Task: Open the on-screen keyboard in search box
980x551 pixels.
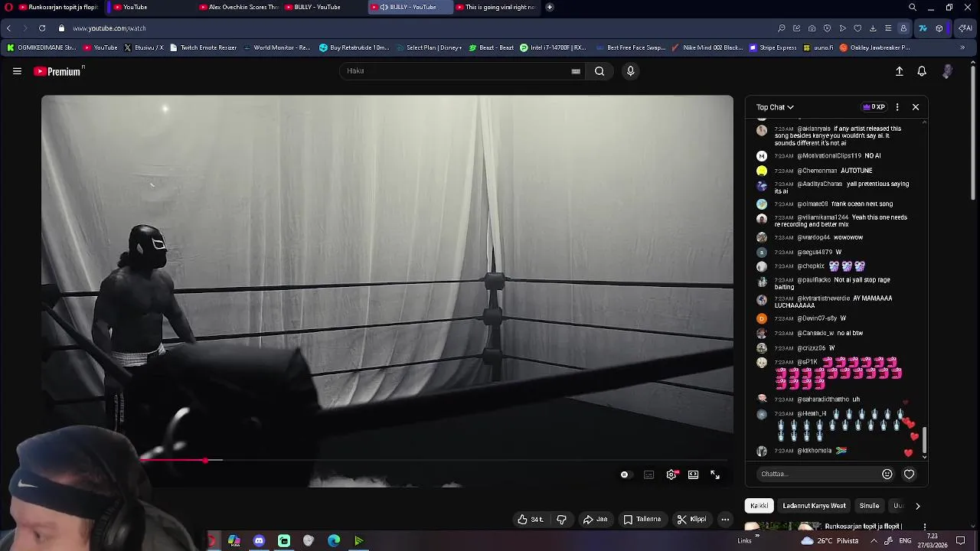Action: click(576, 71)
